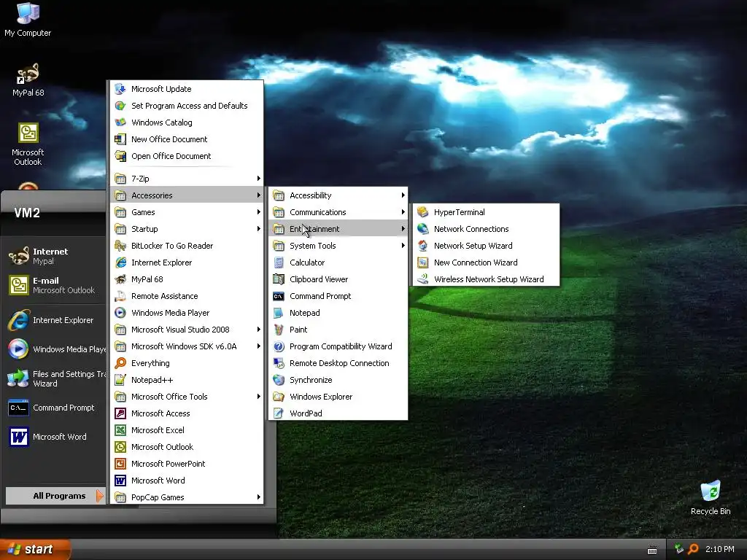Open Microsoft Update
Screen dimensions: 747x560
[x=187, y=89]
